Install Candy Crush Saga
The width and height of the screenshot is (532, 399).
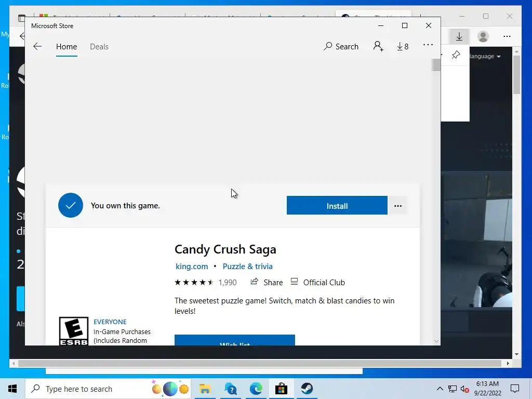coord(337,205)
